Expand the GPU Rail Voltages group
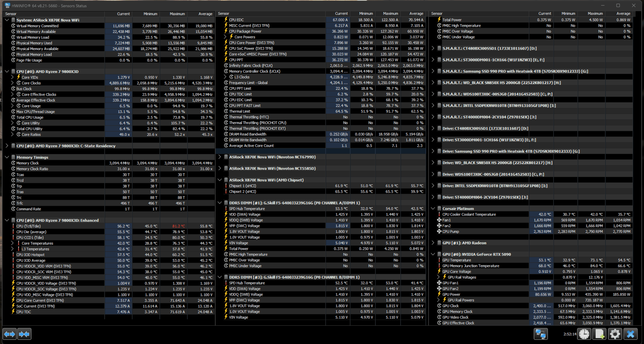The height and width of the screenshot is (344, 644). (x=438, y=277)
